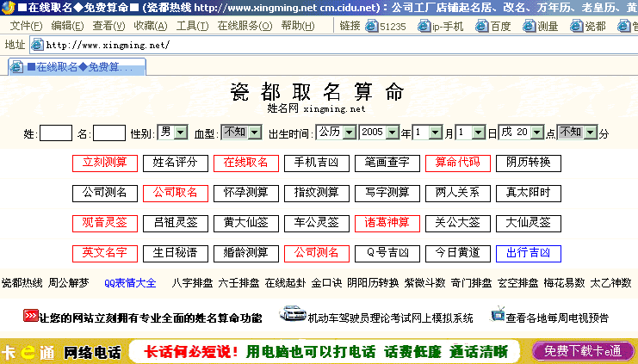Image resolution: width=638 pixels, height=364 pixels.
Task: Click the red 公司取名 button
Action: pyautogui.click(x=176, y=193)
